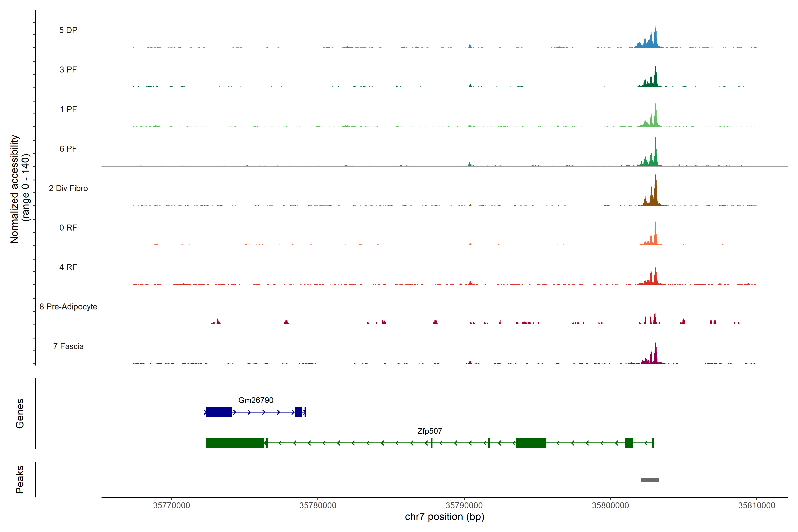Click the 35770000 axis tick label
The height and width of the screenshot is (532, 798).
[171, 506]
